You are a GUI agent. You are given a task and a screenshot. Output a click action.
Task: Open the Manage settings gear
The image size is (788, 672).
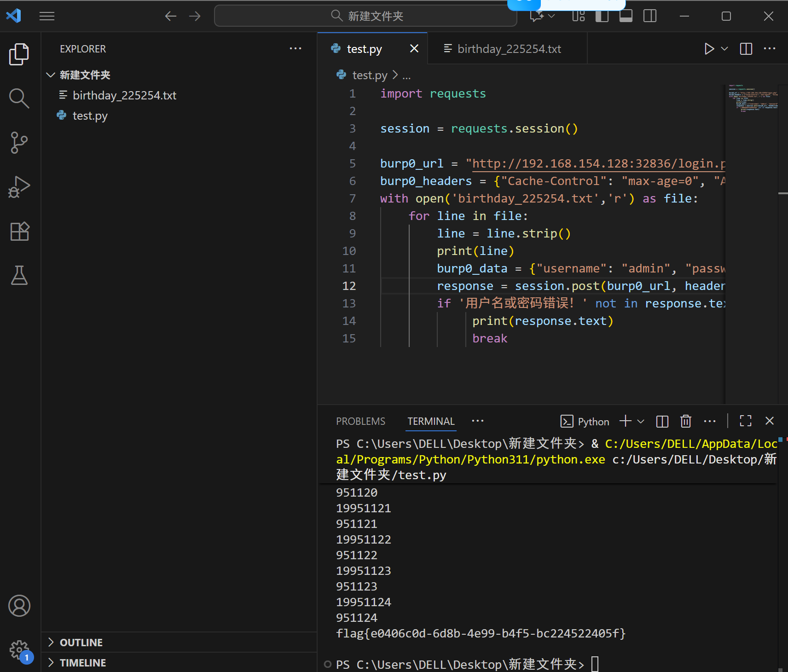[19, 650]
